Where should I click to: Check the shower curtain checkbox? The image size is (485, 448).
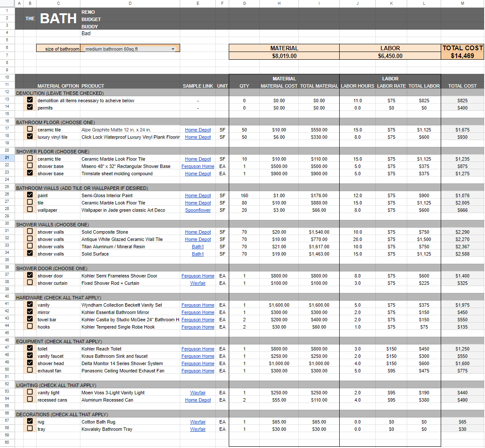30,282
